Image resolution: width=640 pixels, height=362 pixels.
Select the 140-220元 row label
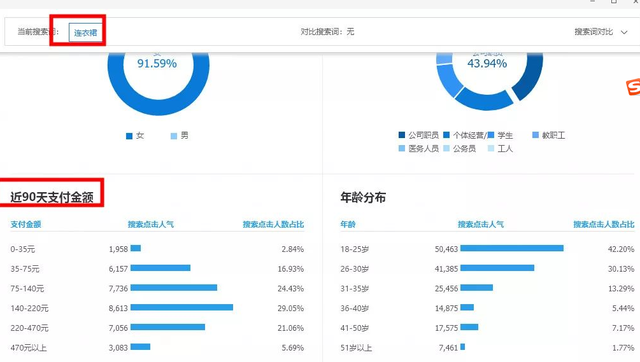29,308
